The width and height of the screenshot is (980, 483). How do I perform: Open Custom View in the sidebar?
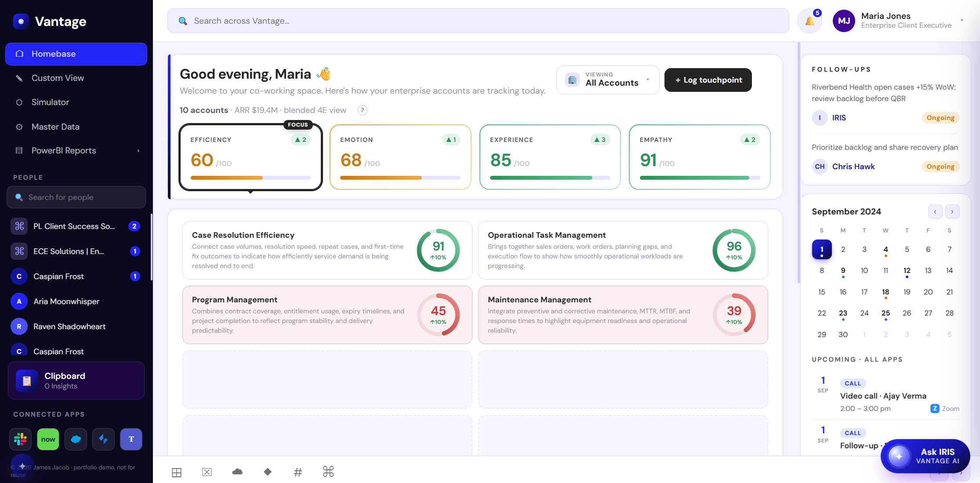(76, 78)
